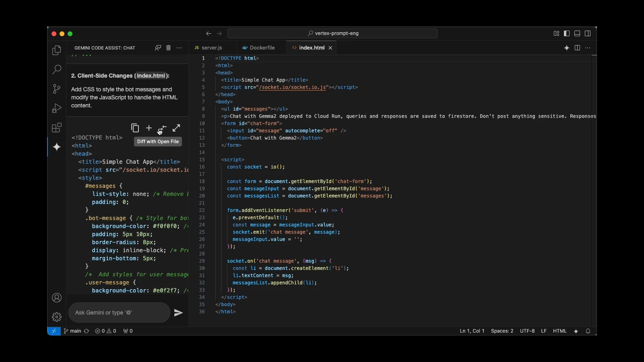This screenshot has height=362, width=644.
Task: Click the Gemini status sparkle in status bar
Action: coord(576,331)
